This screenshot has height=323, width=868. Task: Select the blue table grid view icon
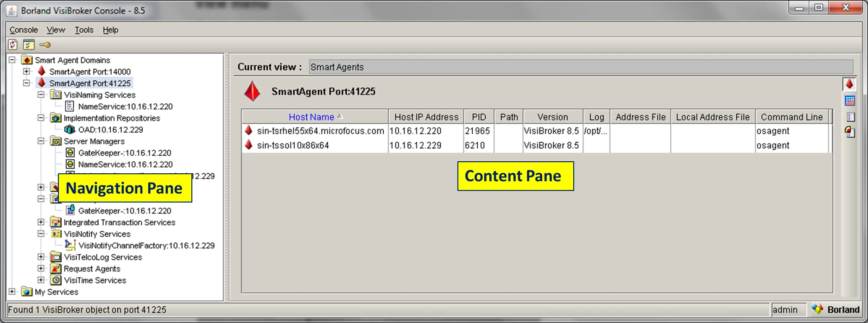click(849, 101)
